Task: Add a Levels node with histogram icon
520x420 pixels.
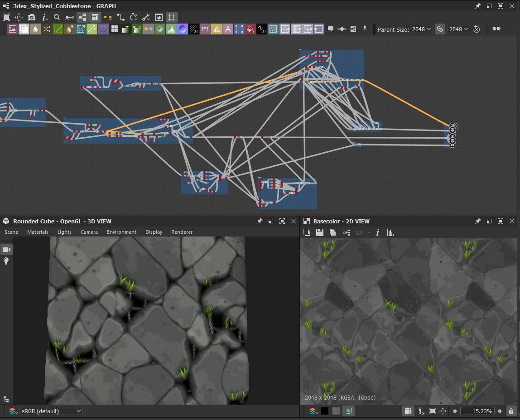Action: (x=171, y=29)
